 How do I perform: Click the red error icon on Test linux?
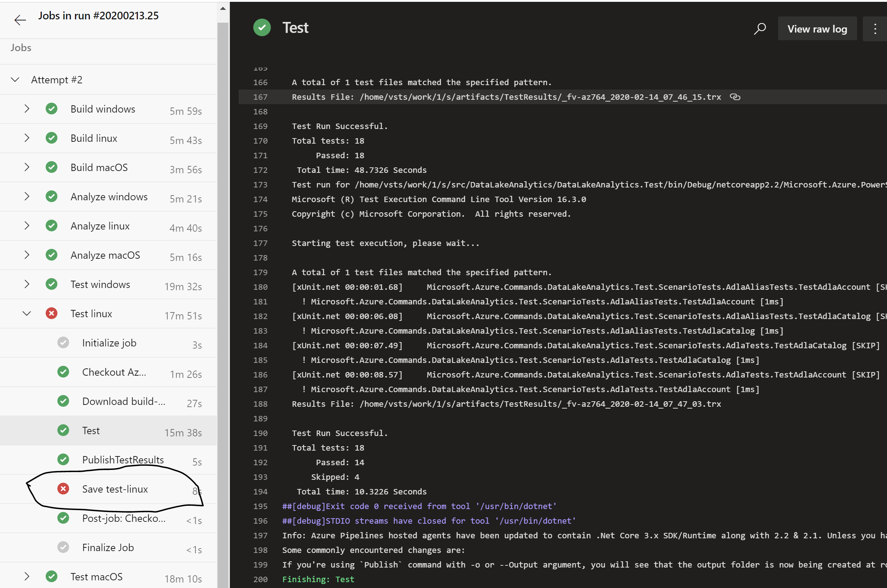click(52, 313)
